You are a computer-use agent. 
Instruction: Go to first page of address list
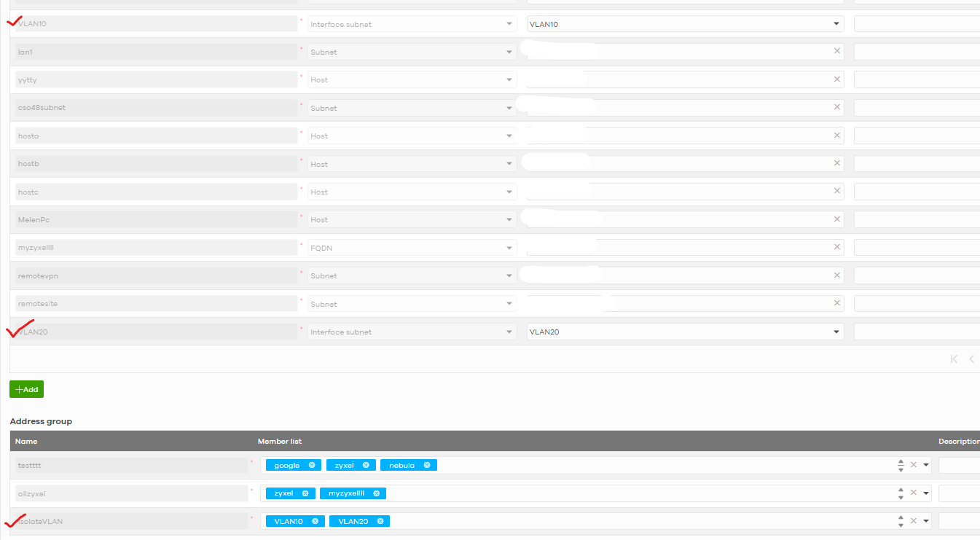(x=954, y=359)
